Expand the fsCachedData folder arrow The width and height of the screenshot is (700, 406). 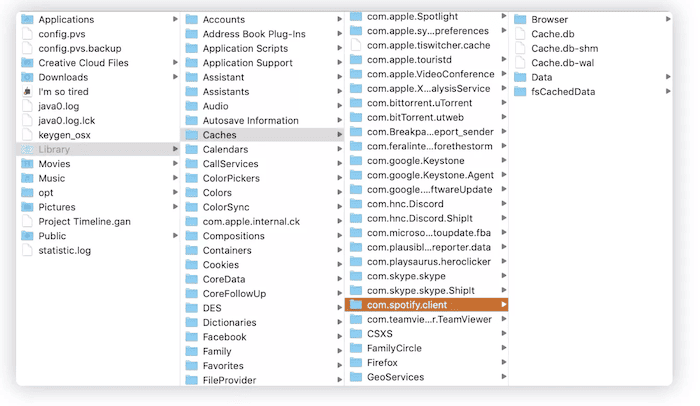[668, 92]
